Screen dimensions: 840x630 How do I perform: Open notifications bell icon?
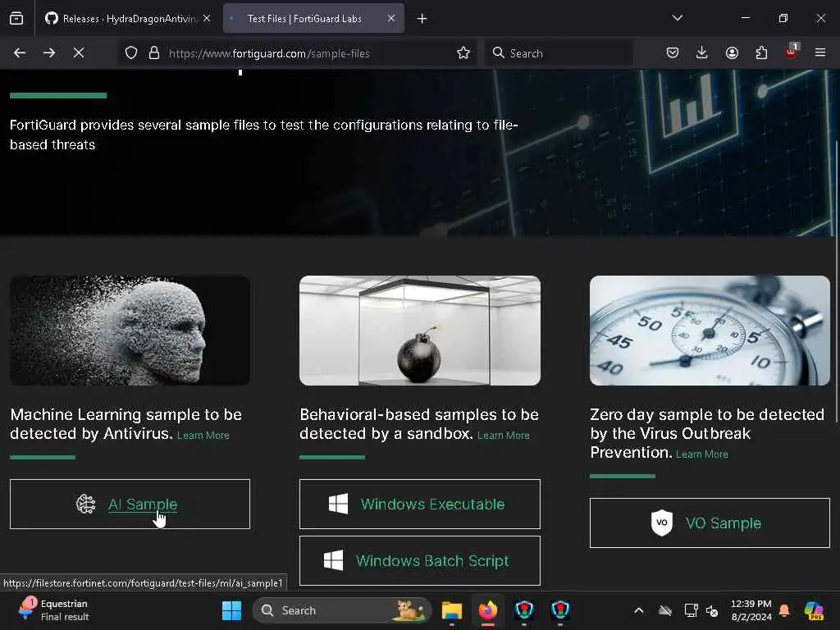[784, 610]
